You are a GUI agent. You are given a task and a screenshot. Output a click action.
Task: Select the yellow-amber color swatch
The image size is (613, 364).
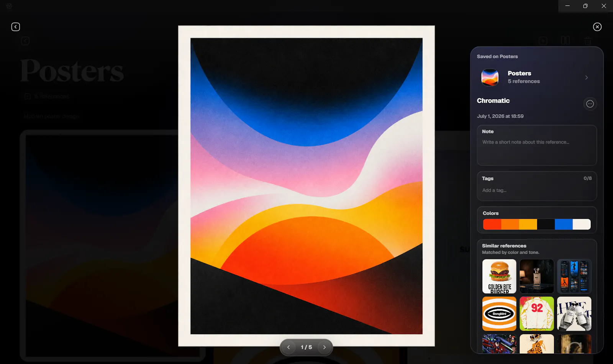pos(528,224)
